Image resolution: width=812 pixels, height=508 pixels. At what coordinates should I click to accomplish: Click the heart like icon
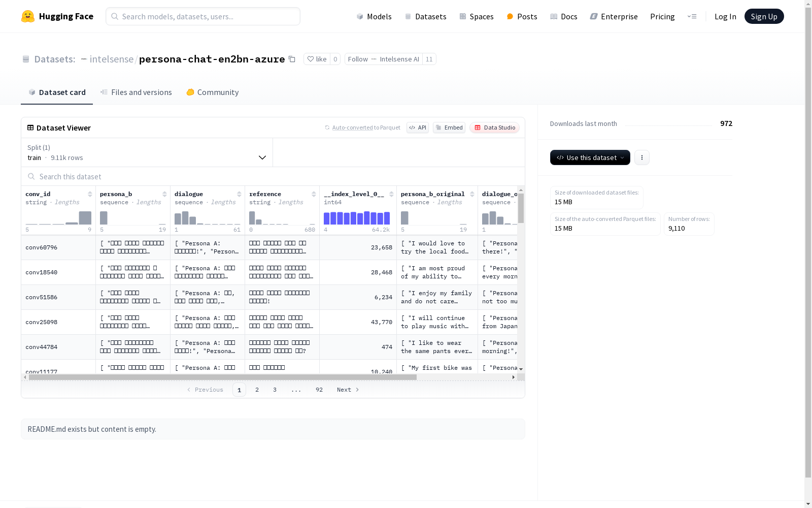point(311,59)
